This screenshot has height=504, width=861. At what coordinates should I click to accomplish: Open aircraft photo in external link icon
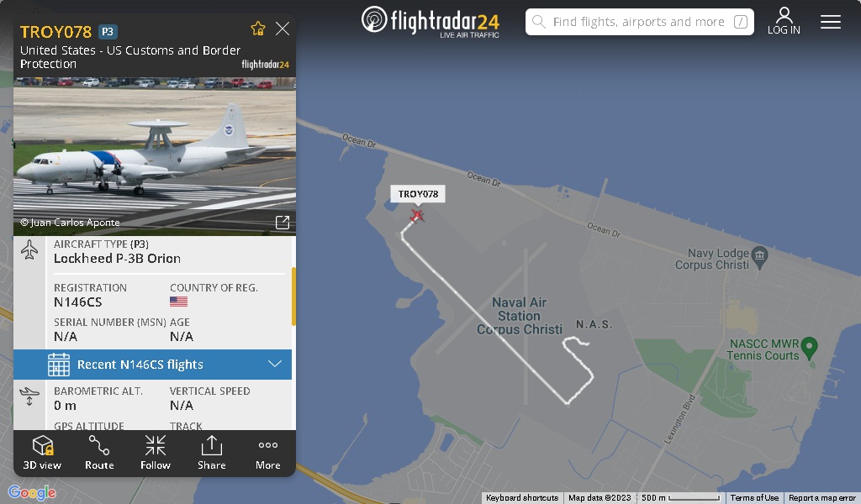point(283,222)
